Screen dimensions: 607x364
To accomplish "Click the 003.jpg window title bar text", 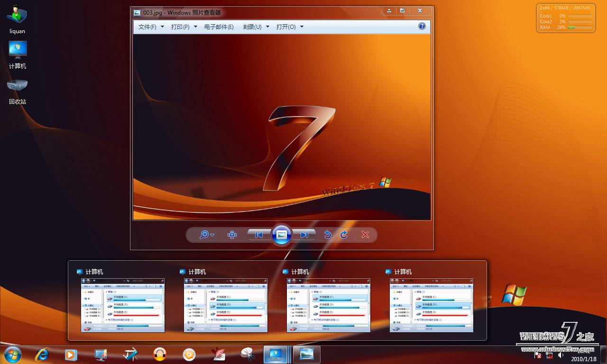I will (182, 13).
